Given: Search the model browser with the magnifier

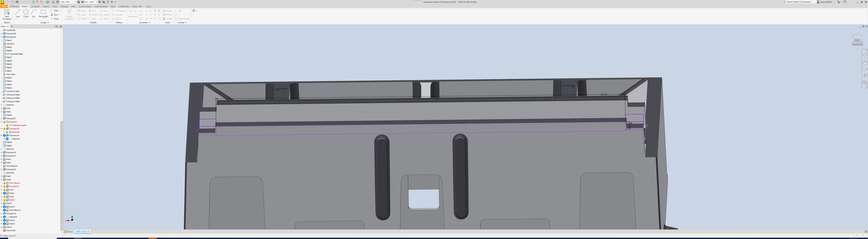Looking at the screenshot, I should [x=57, y=26].
